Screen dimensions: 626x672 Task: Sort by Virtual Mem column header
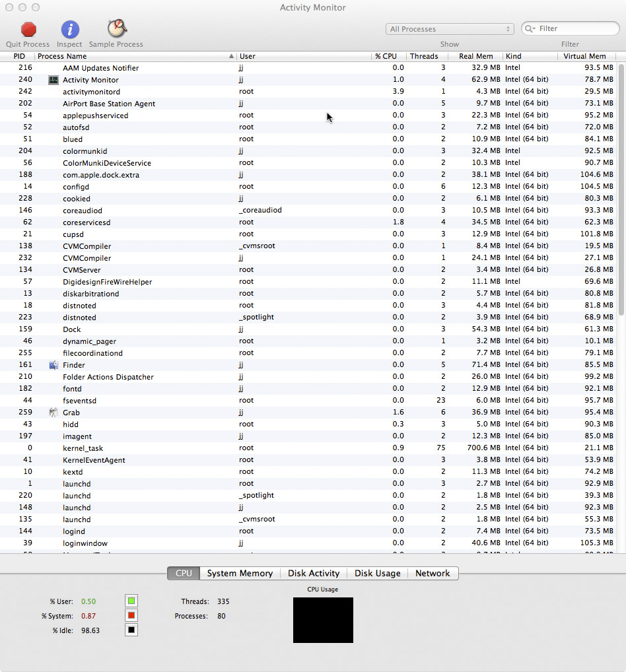click(586, 56)
